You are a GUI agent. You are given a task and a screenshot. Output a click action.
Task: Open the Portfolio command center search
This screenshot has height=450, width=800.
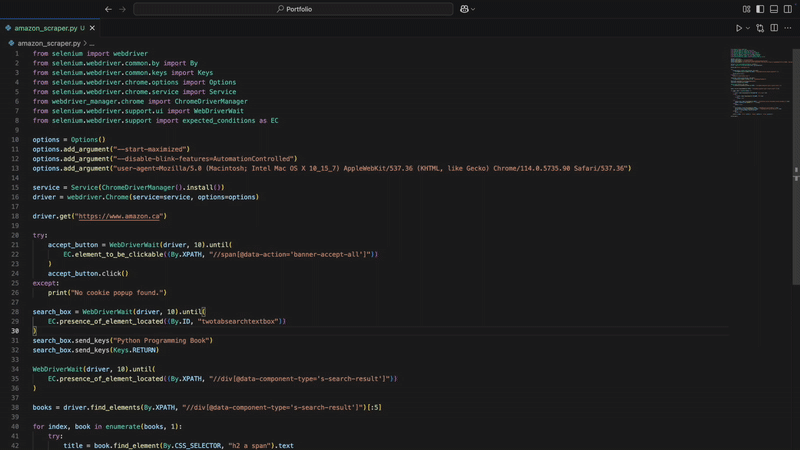coord(293,9)
